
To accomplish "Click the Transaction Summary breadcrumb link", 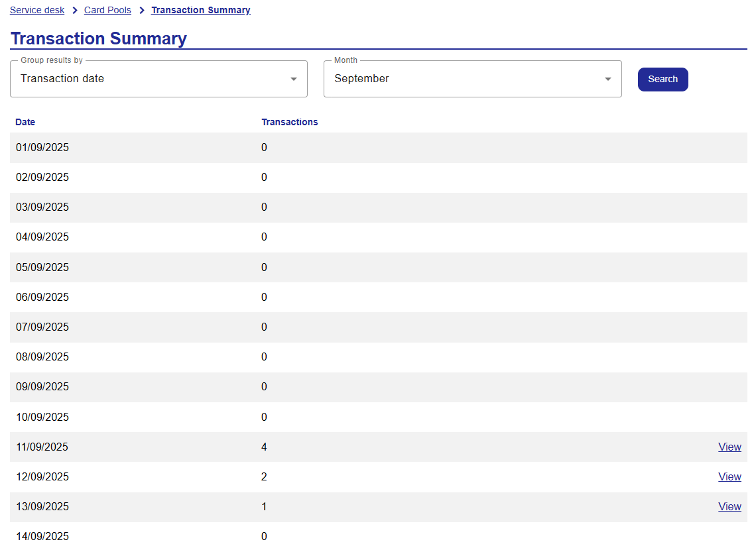I will coord(200,10).
